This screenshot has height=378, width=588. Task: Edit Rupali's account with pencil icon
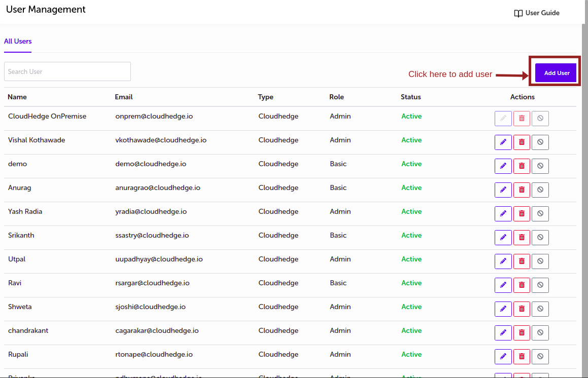(x=503, y=357)
